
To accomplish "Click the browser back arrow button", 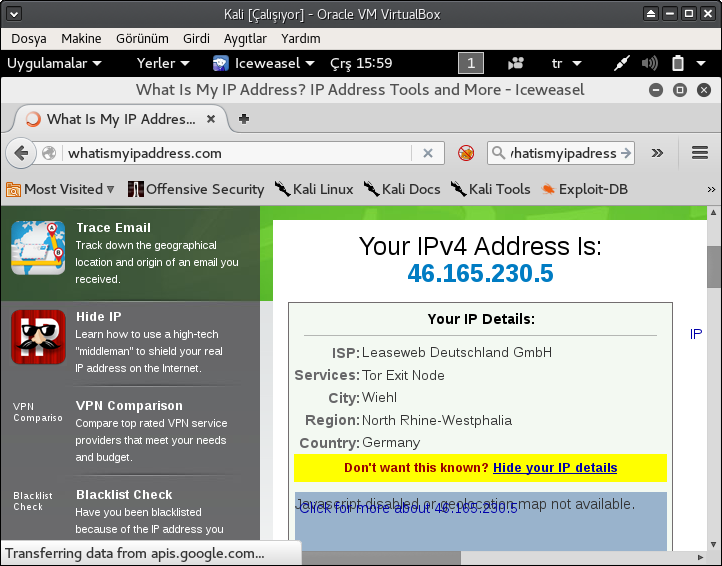I will click(x=21, y=153).
